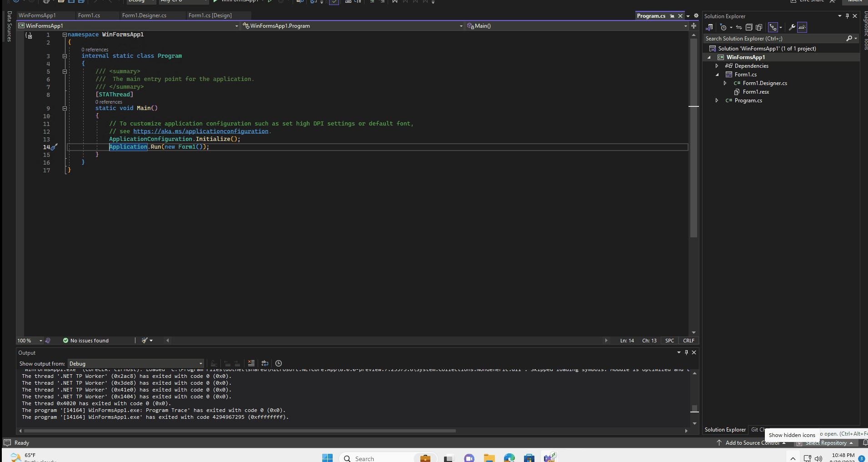
Task: Click the split editor window icon
Action: click(x=694, y=26)
